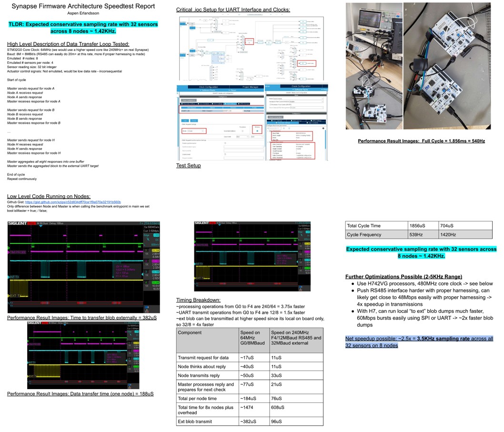Screen dimensions: 504x432
Task: Click the red-boxed clock value in diagram
Action: (x=248, y=41)
